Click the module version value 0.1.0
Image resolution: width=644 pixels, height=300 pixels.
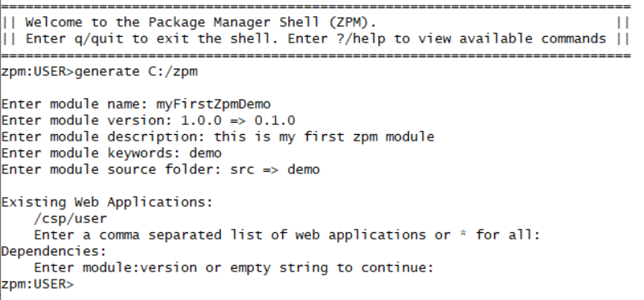click(x=275, y=120)
